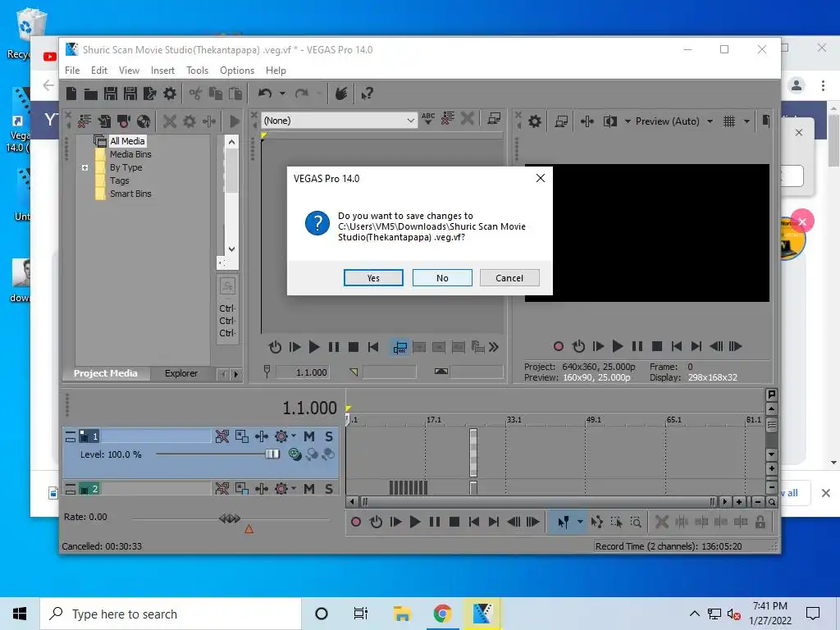
Task: Click No in the save dialog
Action: (442, 278)
